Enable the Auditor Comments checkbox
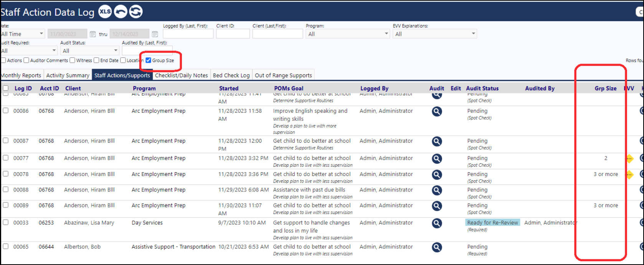 tap(26, 60)
